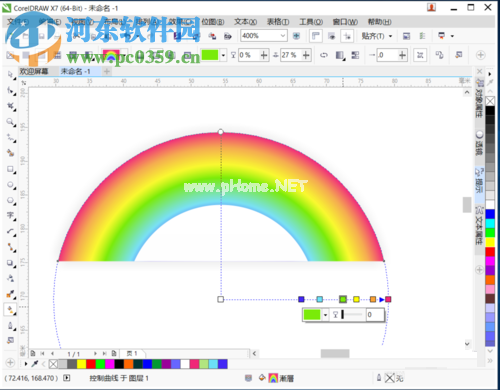Select the Drop Shadow tool
This screenshot has height=390, width=500.
tap(11, 263)
